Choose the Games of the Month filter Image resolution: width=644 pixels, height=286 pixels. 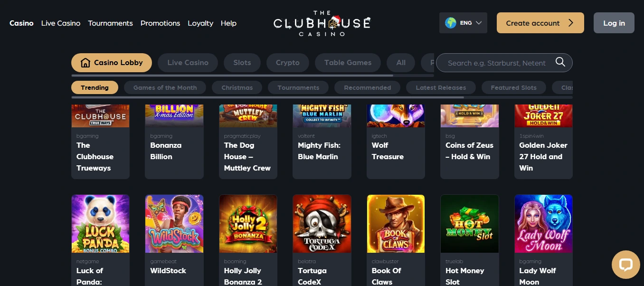pos(165,87)
